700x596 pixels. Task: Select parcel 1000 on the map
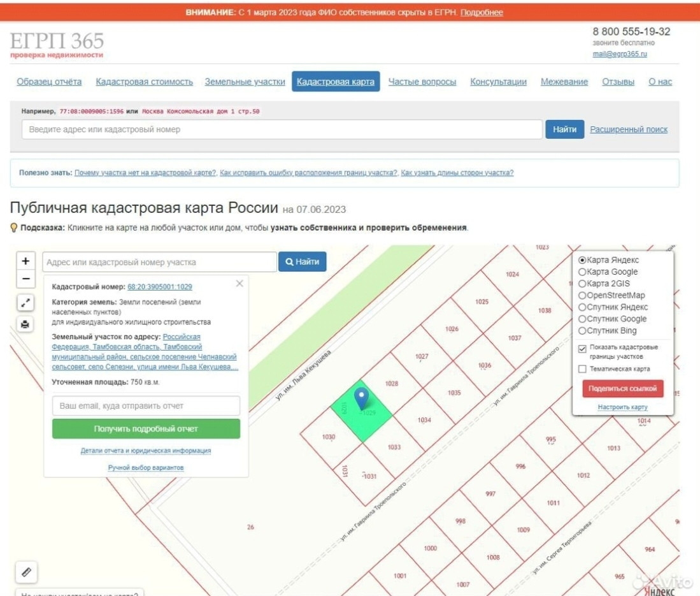pyautogui.click(x=431, y=549)
